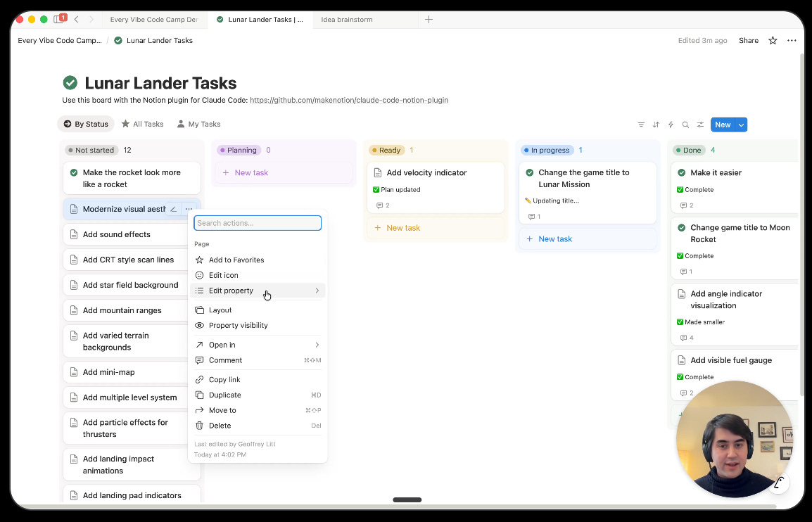The width and height of the screenshot is (812, 522).
Task: Click page icon on Add sound effects card
Action: point(74,234)
